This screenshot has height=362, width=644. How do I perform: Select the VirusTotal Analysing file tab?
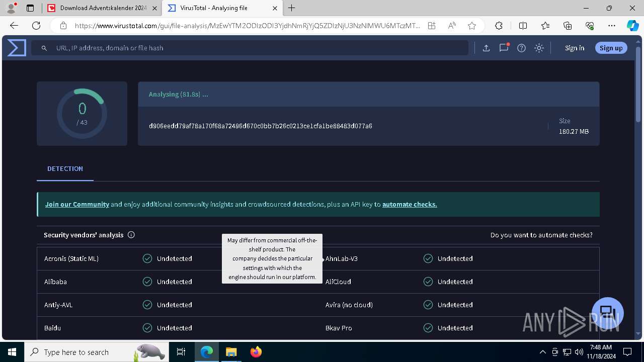tap(222, 8)
